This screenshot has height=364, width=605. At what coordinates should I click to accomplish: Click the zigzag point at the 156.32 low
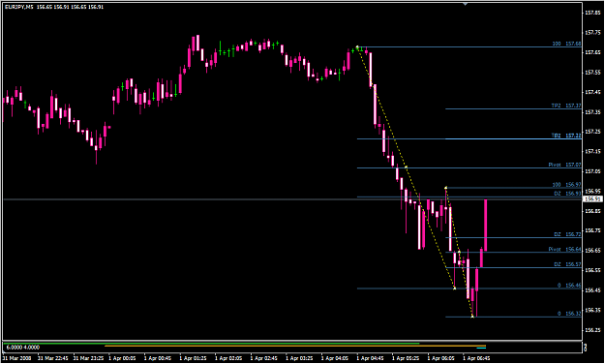pyautogui.click(x=472, y=317)
